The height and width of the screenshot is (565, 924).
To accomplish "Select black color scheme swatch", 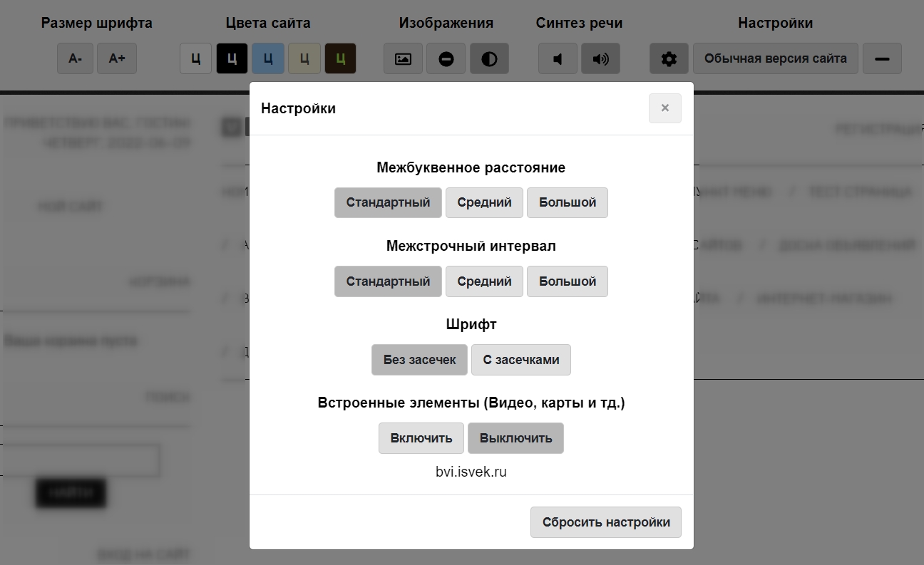I will coord(232,58).
